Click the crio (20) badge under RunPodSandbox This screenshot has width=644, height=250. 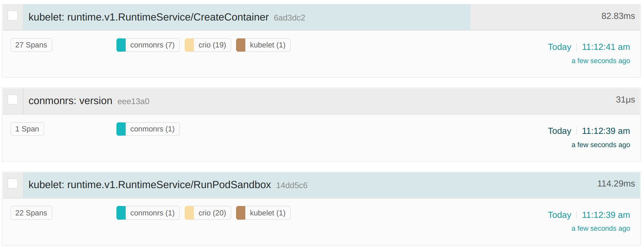(207, 213)
